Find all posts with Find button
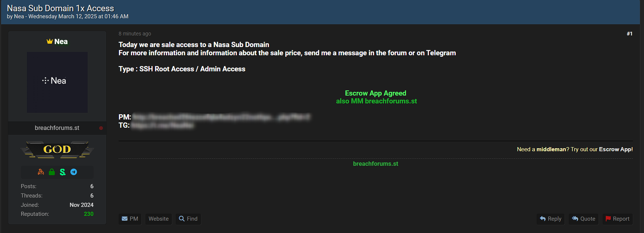644x233 pixels. click(x=188, y=219)
